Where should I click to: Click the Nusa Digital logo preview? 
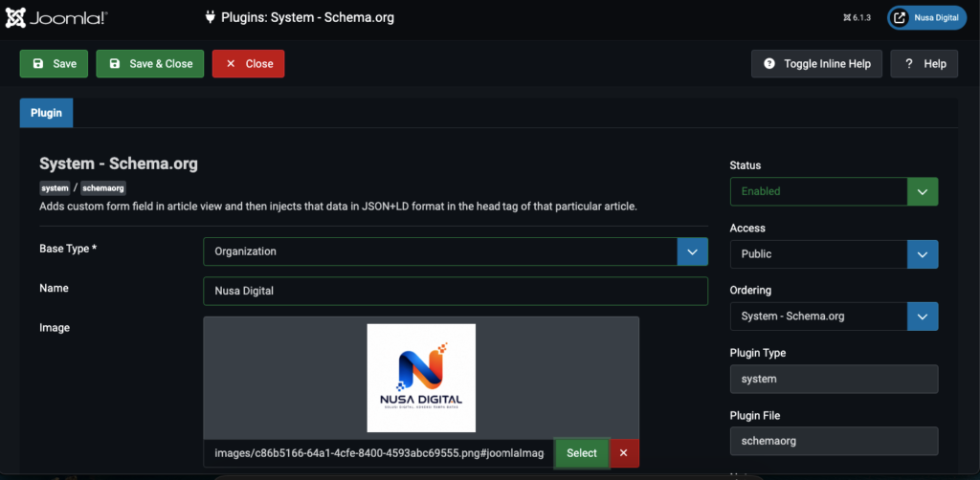point(421,378)
